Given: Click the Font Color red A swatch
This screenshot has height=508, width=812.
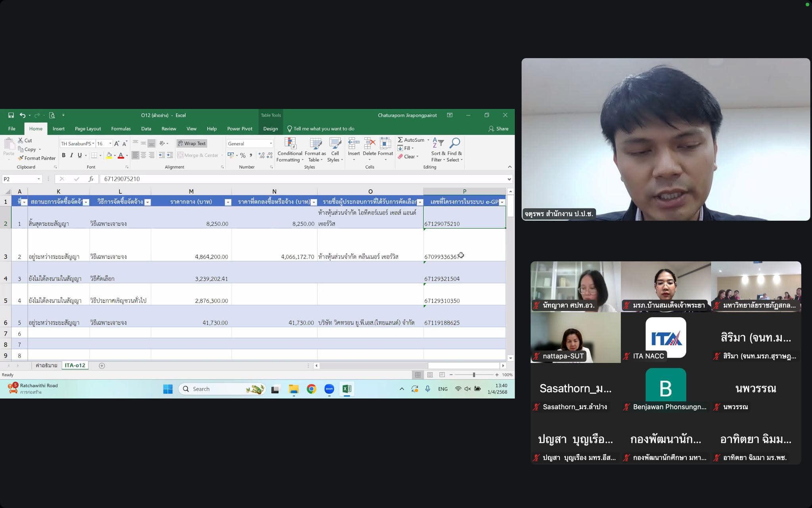Looking at the screenshot, I should click(121, 156).
